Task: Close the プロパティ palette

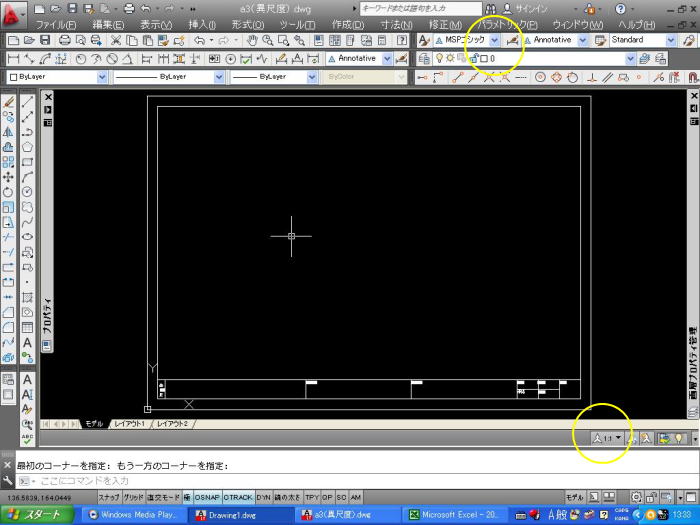Action: tap(48, 97)
